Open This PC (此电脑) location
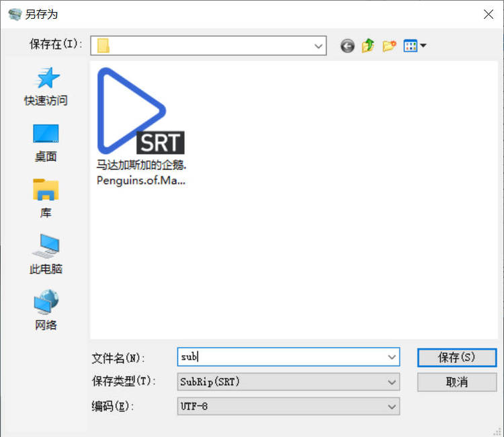Image resolution: width=504 pixels, height=437 pixels. coord(46,254)
